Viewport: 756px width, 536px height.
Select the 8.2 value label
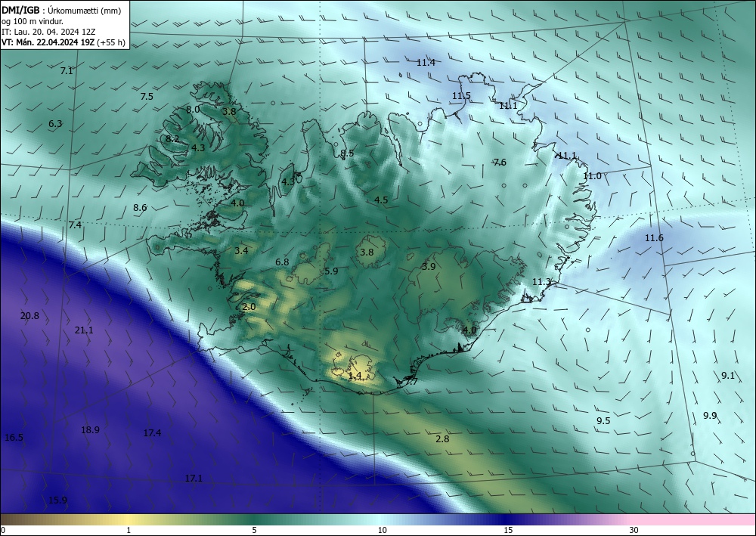click(x=172, y=139)
